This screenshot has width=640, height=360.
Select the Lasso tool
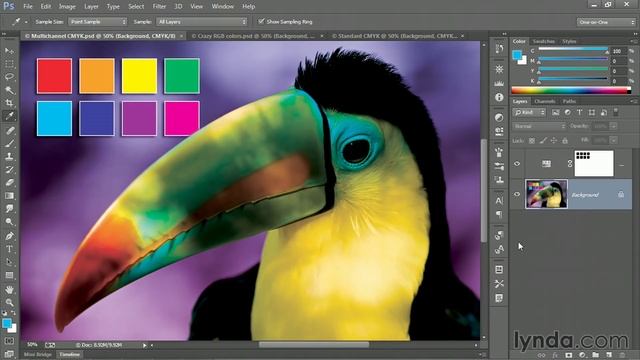tap(9, 77)
